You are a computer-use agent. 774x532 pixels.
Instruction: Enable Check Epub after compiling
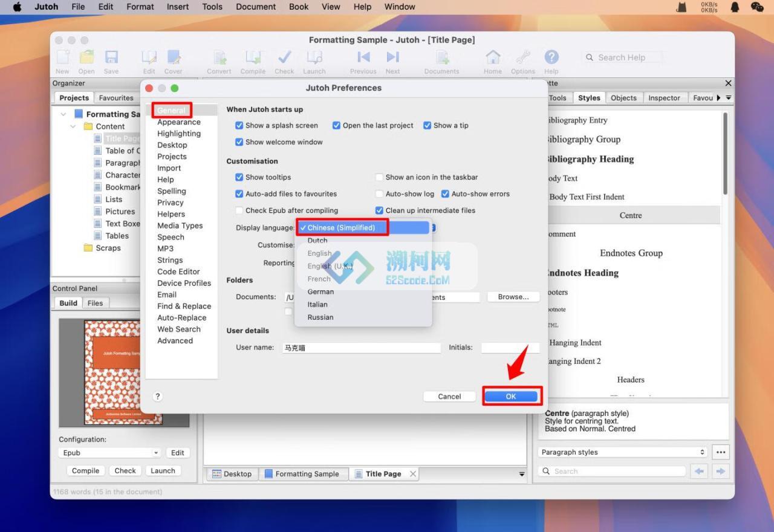tap(239, 210)
